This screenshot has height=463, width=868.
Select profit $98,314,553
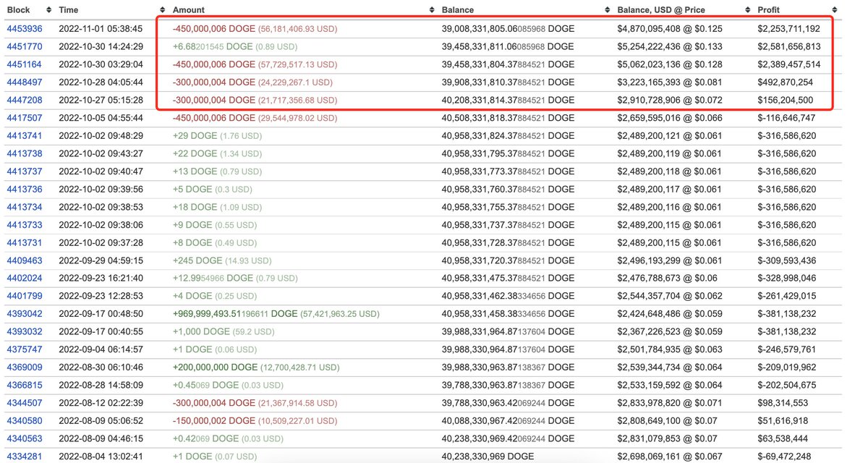click(783, 403)
